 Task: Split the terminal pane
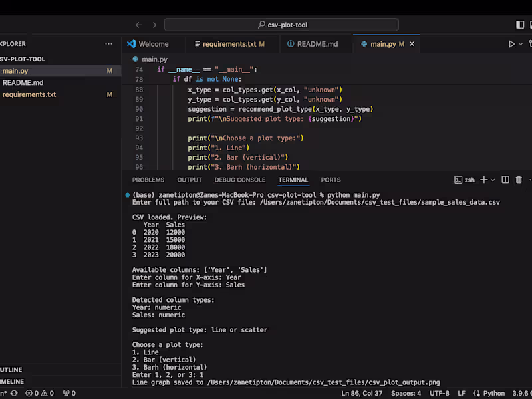[505, 180]
